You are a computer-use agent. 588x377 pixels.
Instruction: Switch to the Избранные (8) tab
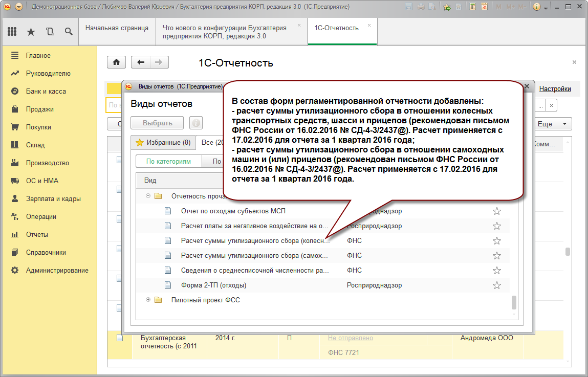coord(163,143)
